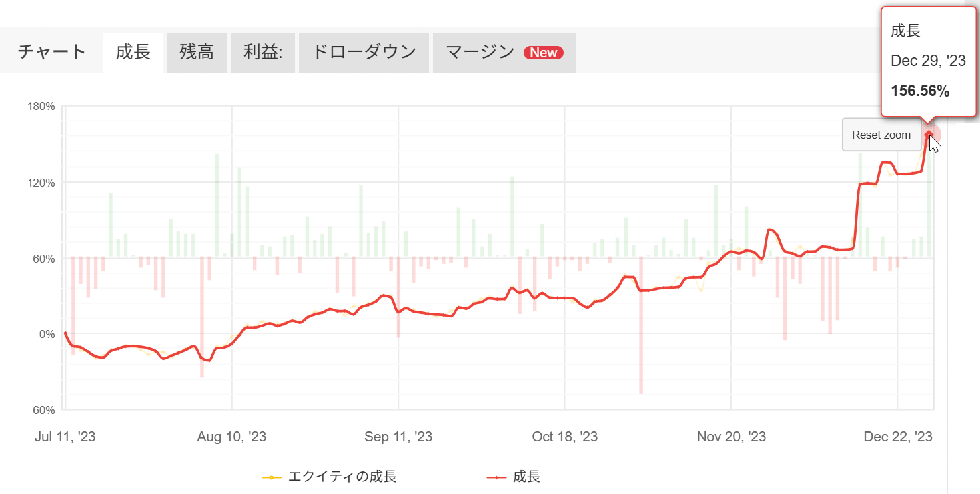Click the highlighted Dec 29 data point
This screenshot has height=494, width=980.
click(929, 135)
